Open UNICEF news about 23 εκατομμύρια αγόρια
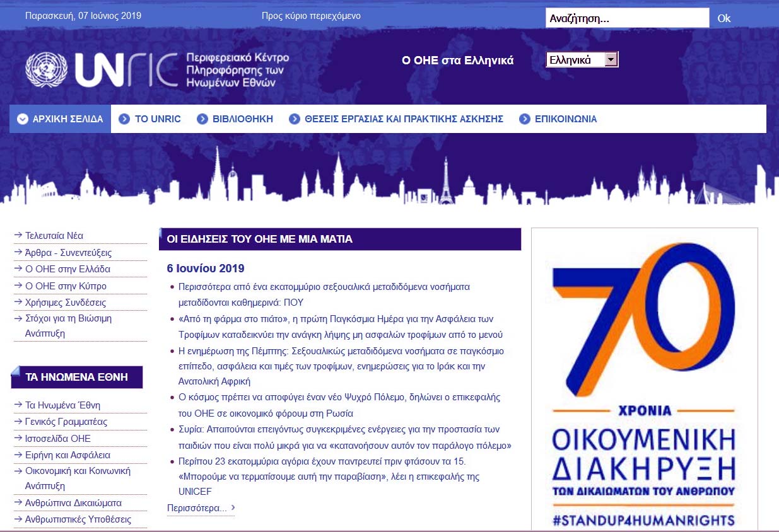779x532 pixels. tap(329, 476)
